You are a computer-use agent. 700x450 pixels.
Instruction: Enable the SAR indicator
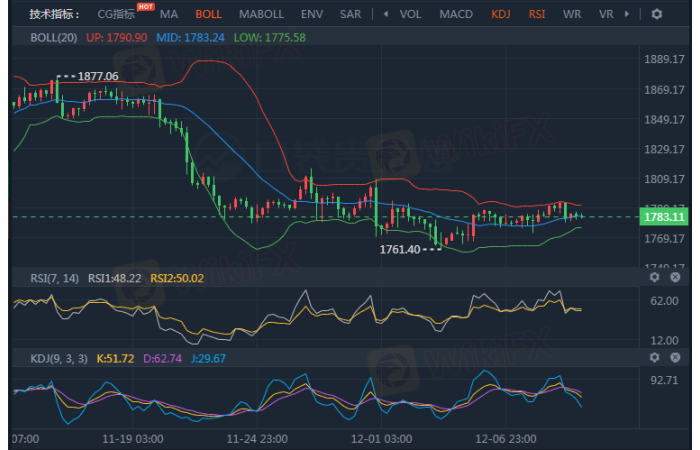[350, 15]
